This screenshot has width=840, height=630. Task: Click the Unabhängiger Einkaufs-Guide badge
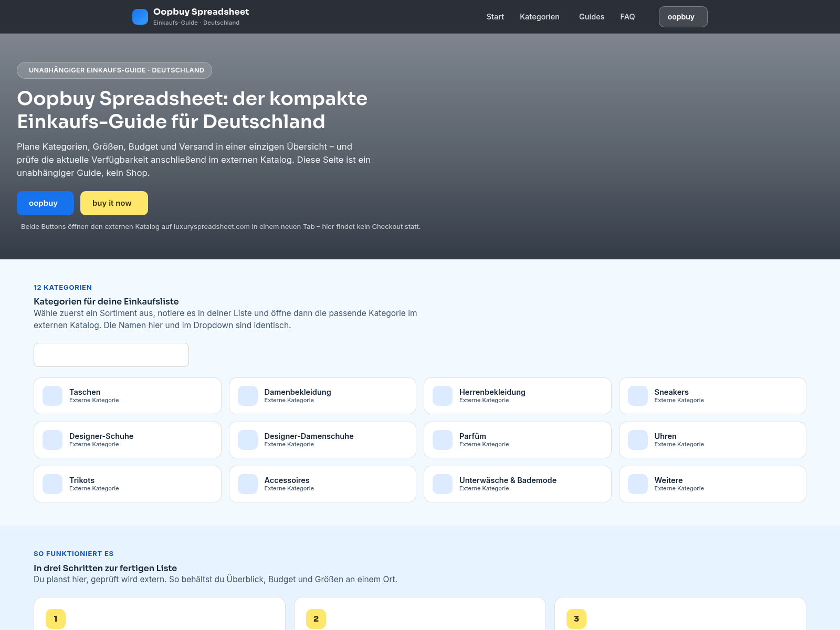[x=114, y=70]
